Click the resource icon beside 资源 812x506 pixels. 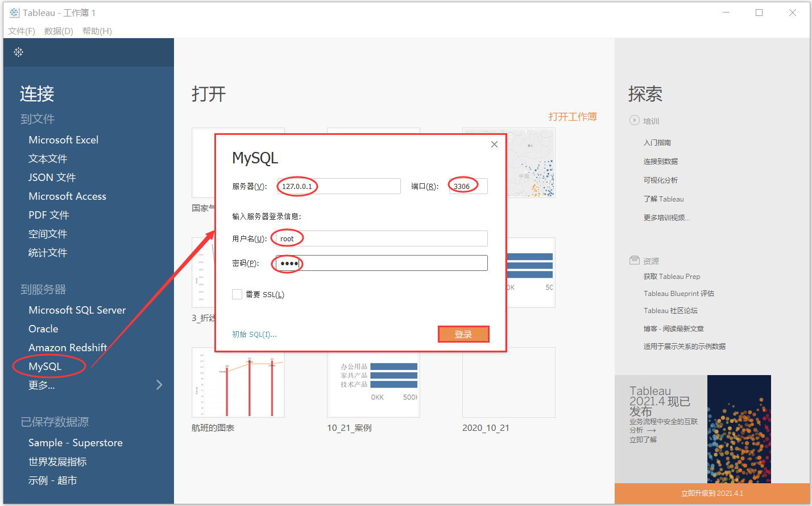click(635, 260)
